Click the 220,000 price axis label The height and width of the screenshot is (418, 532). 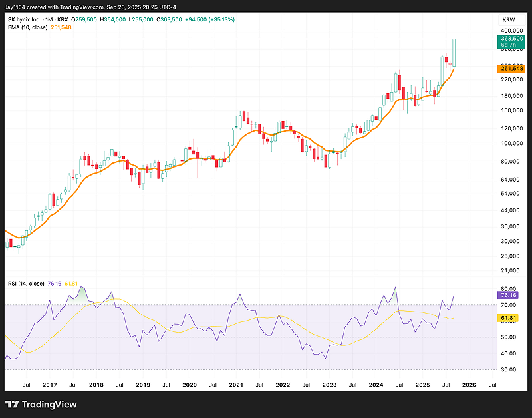(x=511, y=79)
